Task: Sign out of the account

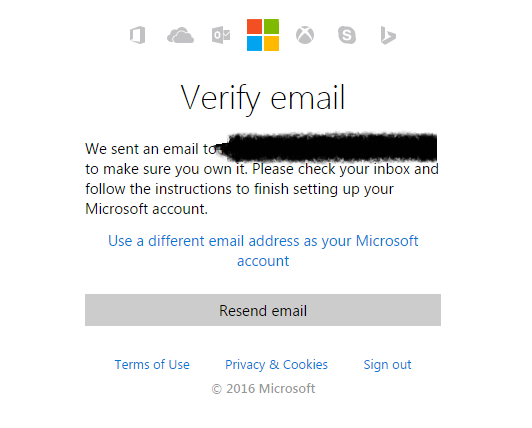Action: (387, 365)
